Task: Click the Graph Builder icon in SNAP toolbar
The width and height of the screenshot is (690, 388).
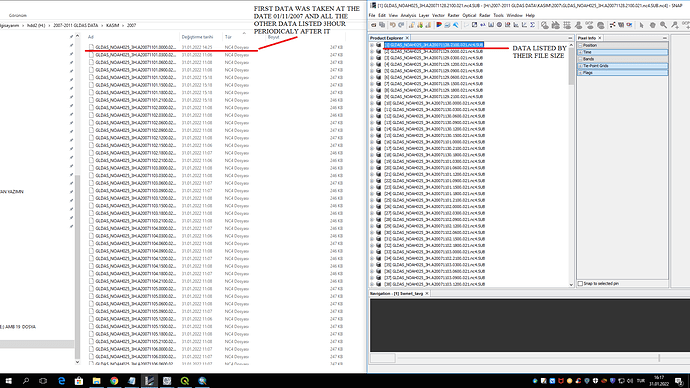Action: pyautogui.click(x=612, y=25)
